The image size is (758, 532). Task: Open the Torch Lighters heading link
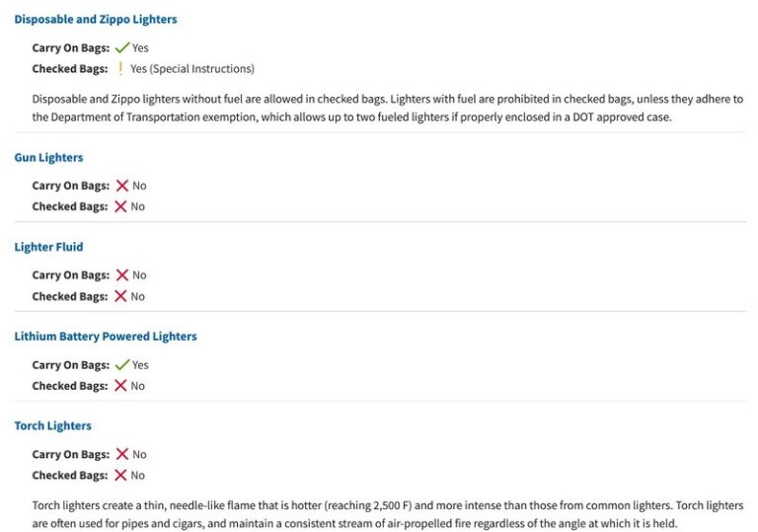point(52,425)
